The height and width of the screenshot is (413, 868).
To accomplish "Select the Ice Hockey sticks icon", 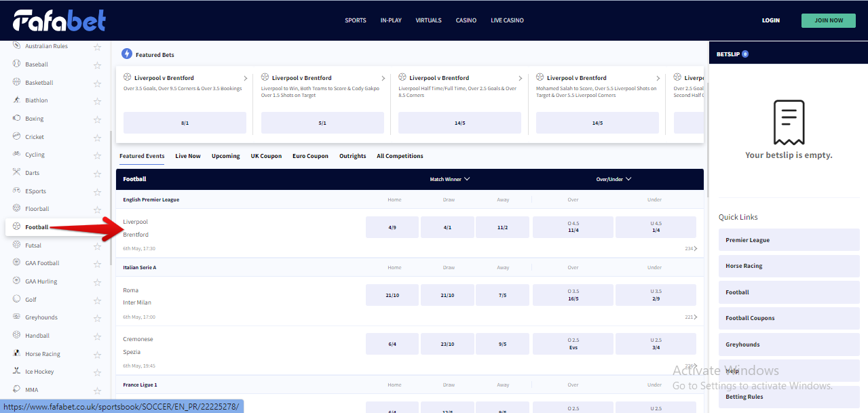I will 16,372.
